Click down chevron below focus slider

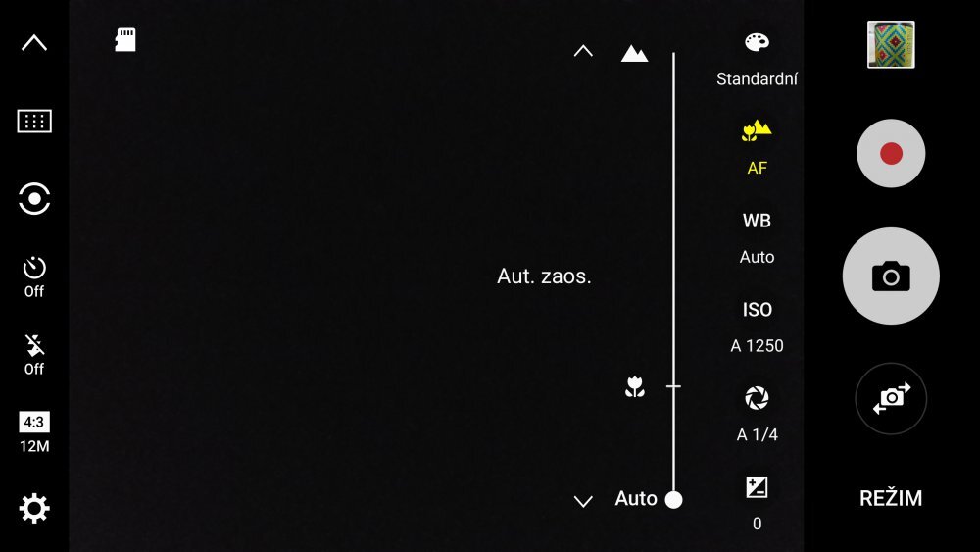pyautogui.click(x=583, y=501)
